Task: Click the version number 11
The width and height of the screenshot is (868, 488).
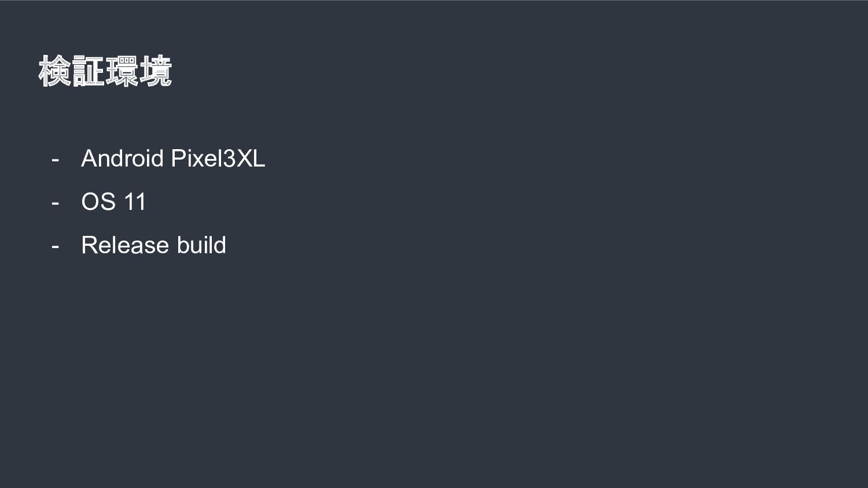Action: click(x=135, y=202)
